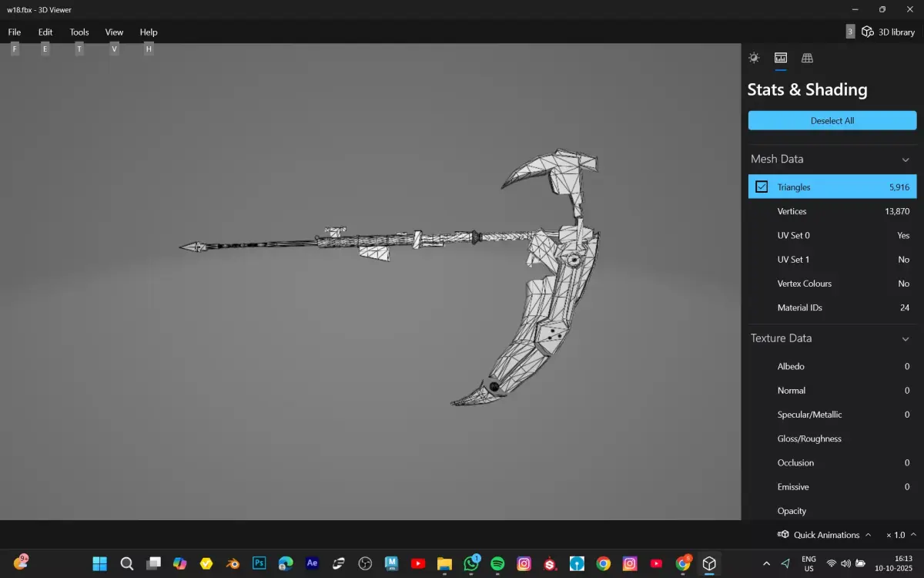The image size is (924, 578).
Task: Click the battery tray icon
Action: point(860,563)
